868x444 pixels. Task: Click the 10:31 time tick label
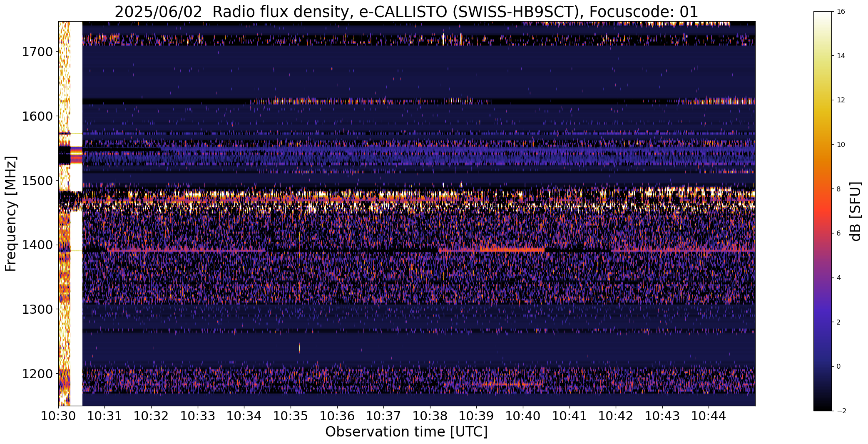coord(105,416)
